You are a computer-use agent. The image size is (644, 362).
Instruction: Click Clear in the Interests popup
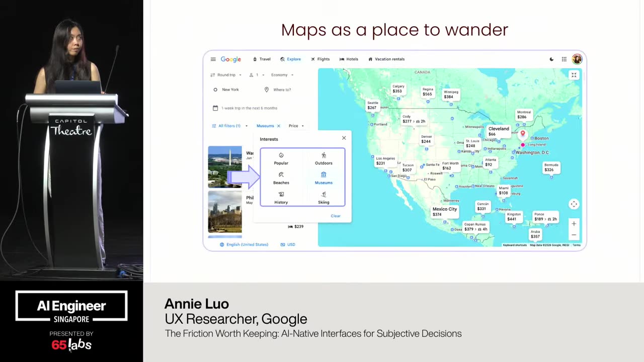point(336,216)
